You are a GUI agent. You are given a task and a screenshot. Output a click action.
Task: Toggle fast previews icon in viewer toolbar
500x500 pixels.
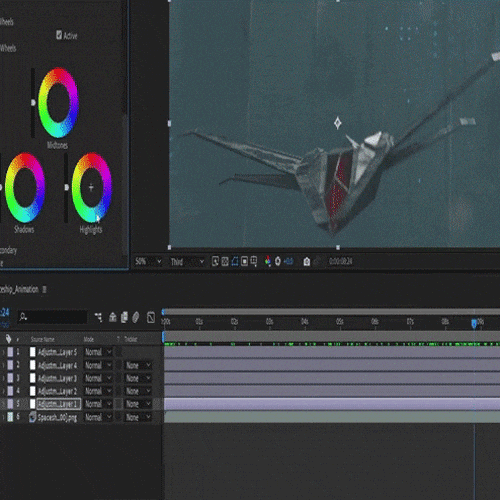click(x=215, y=262)
